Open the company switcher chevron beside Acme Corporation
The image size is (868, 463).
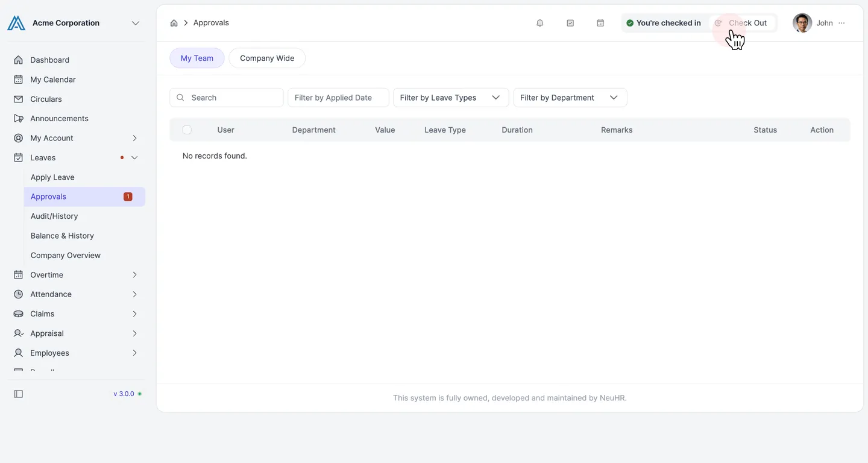point(136,23)
